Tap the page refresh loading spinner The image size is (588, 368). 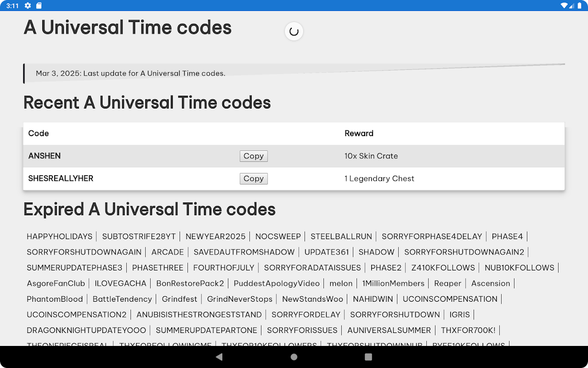click(294, 31)
